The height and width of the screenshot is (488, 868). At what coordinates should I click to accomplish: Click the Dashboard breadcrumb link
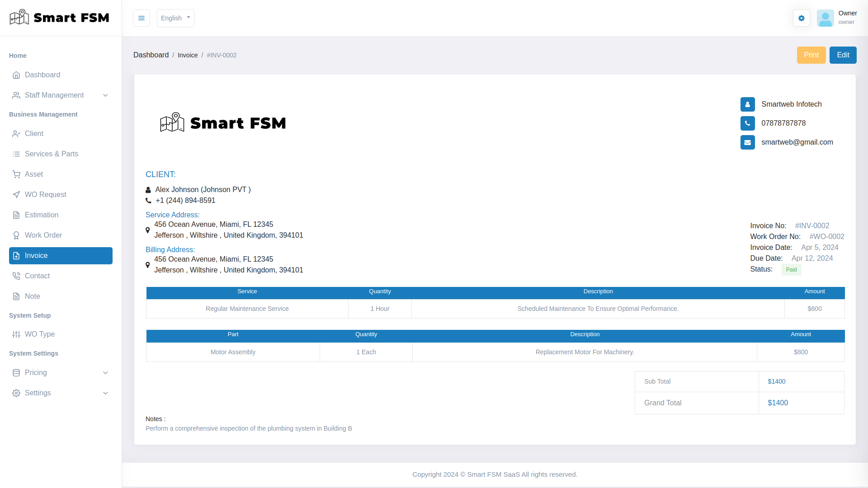pyautogui.click(x=151, y=55)
